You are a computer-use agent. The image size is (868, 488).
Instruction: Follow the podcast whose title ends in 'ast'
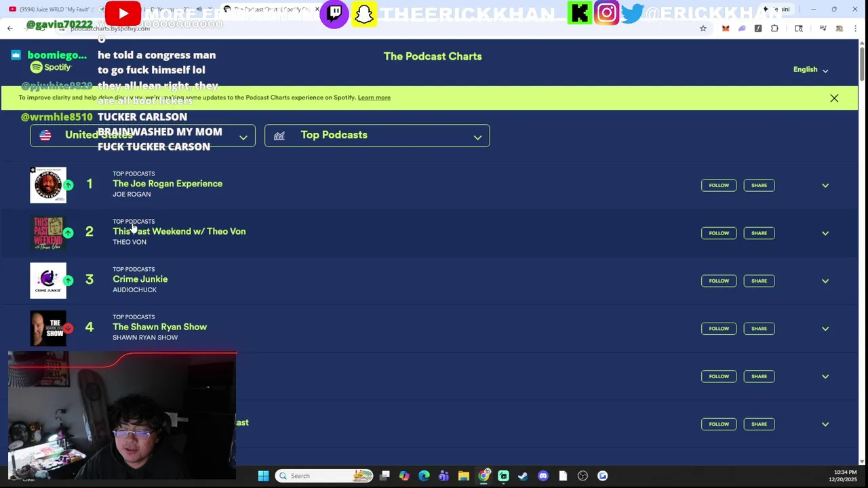719,424
